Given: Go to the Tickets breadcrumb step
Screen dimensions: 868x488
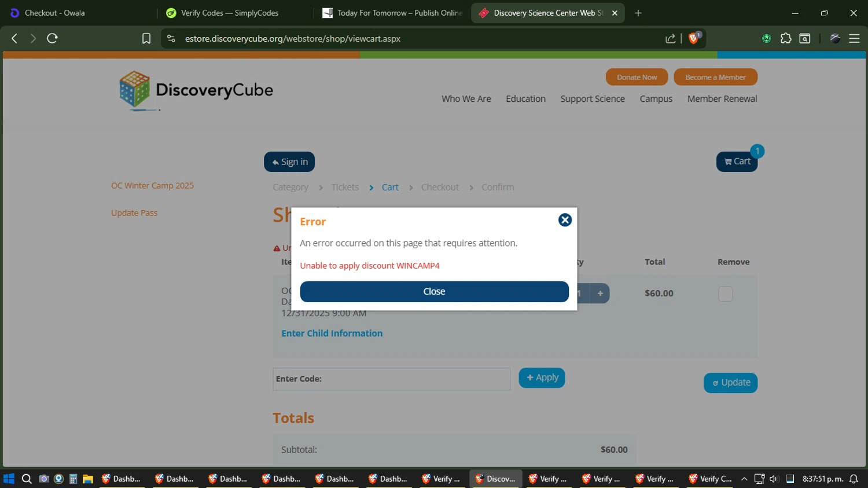Looking at the screenshot, I should click(345, 188).
